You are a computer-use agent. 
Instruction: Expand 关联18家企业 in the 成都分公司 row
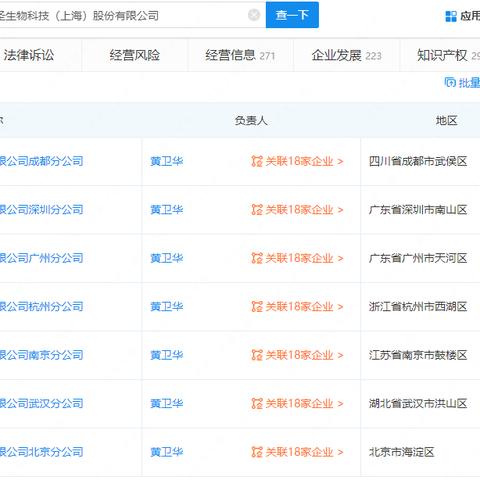pos(304,161)
